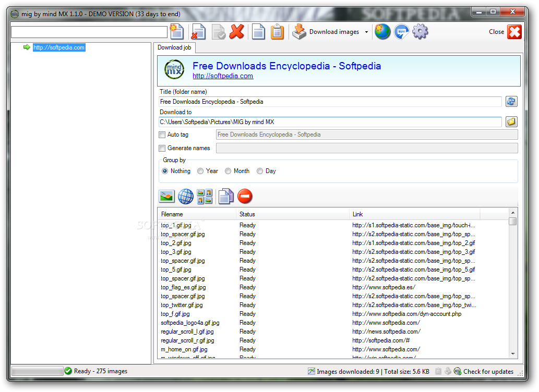The height and width of the screenshot is (392, 539).
Task: Click the mig app icon in title bar
Action: (x=15, y=14)
